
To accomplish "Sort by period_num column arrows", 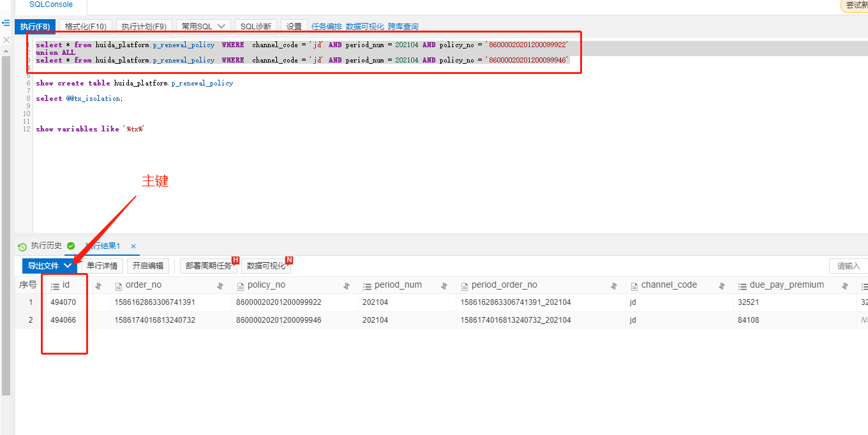I will tap(444, 286).
